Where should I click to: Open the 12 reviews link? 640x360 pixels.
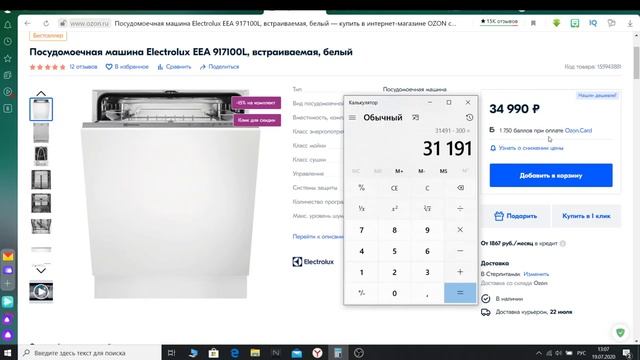(83, 67)
